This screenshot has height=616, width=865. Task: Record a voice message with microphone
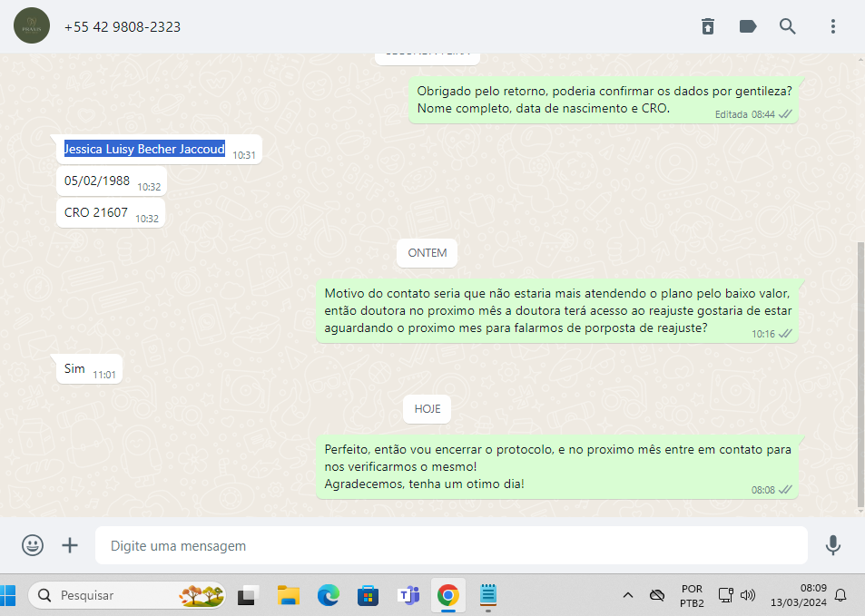(833, 545)
